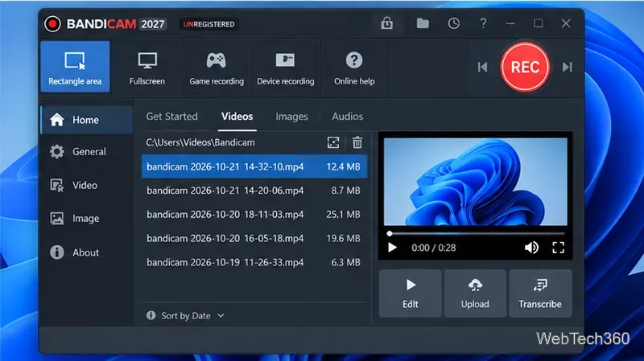Click the C:\Users\Videos\Bandicam folder path
Screen dimensions: 644x361
[x=200, y=142]
